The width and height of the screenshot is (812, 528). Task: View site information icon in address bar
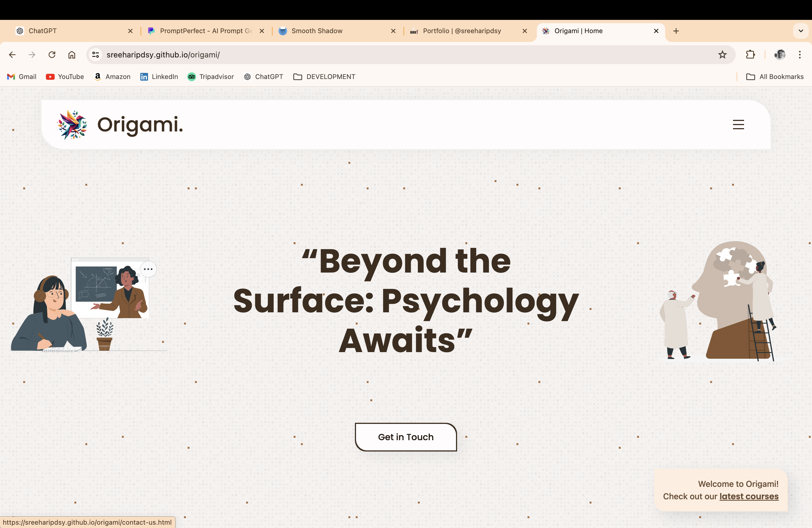[96, 55]
